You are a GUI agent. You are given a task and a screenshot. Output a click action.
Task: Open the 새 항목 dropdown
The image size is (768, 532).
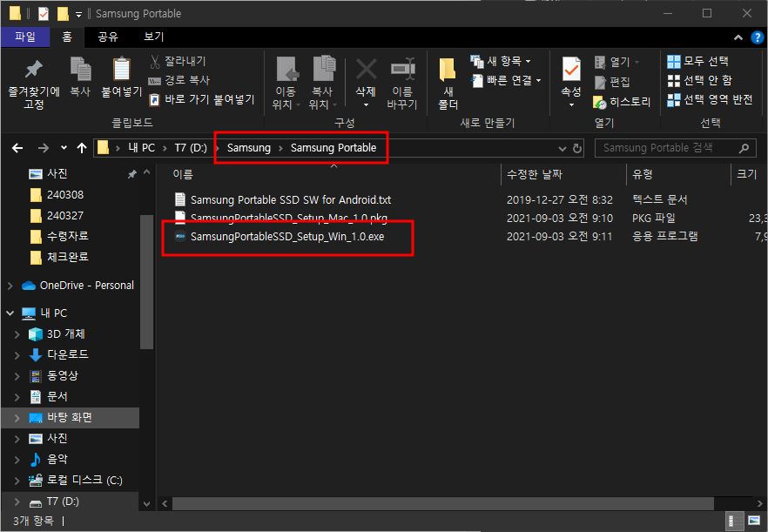coord(501,61)
